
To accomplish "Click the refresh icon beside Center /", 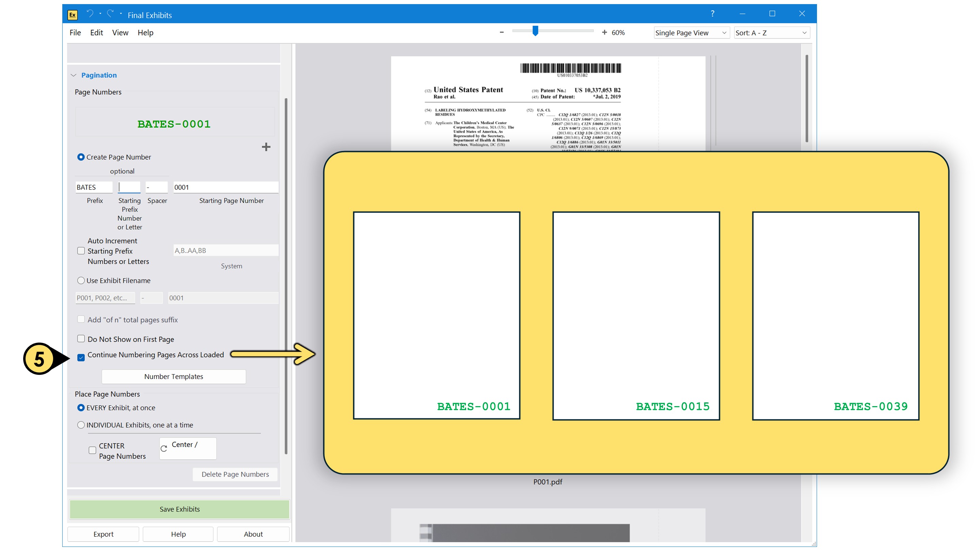I will pyautogui.click(x=164, y=449).
